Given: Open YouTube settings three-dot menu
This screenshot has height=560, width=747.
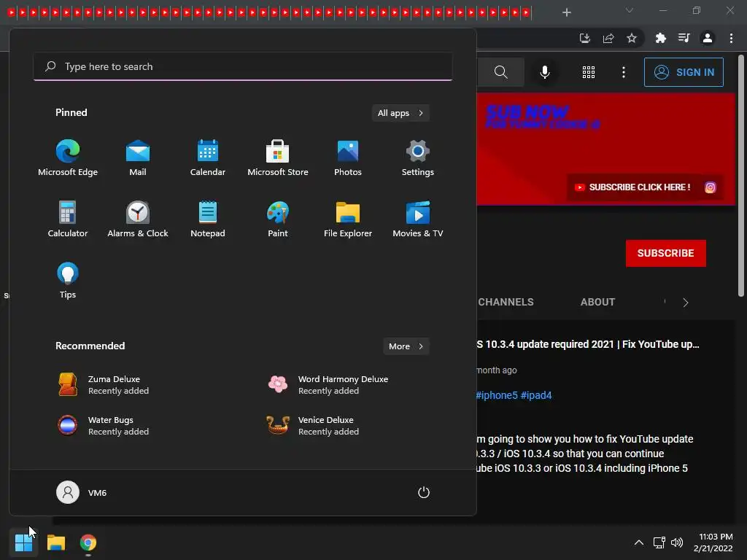Looking at the screenshot, I should tap(624, 72).
